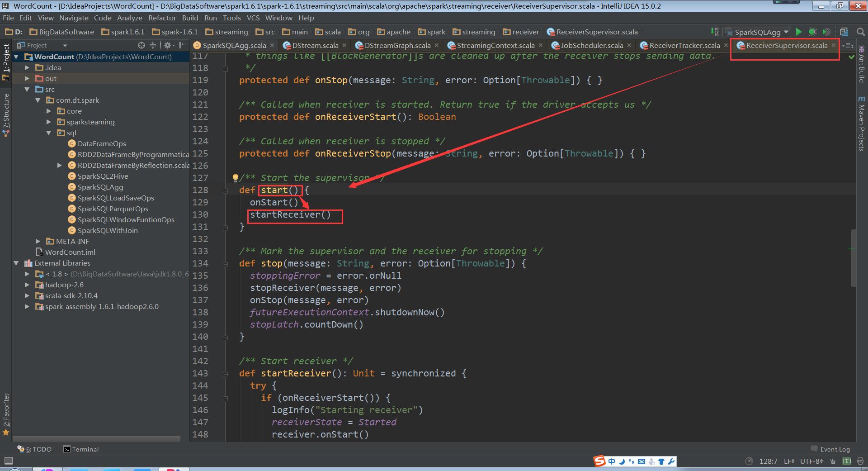Open the Analyze menu

(129, 18)
